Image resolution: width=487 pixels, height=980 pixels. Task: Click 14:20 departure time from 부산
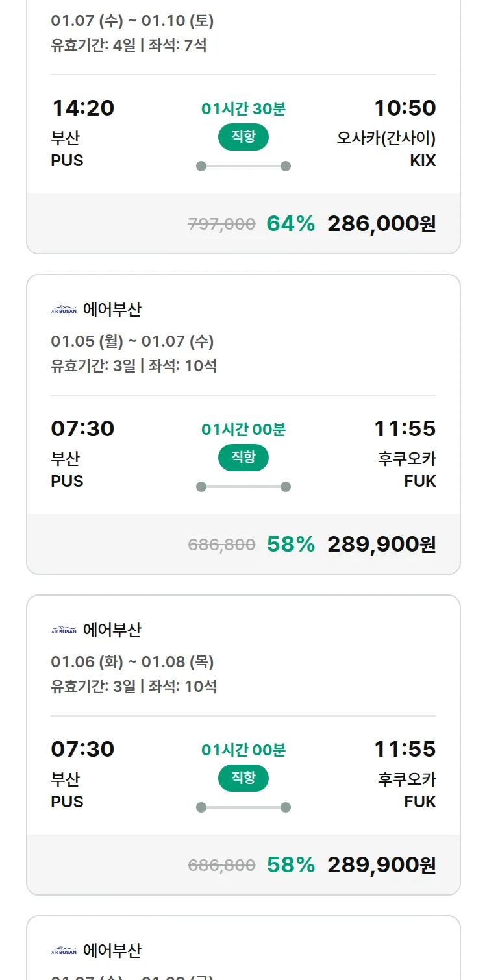click(x=82, y=108)
